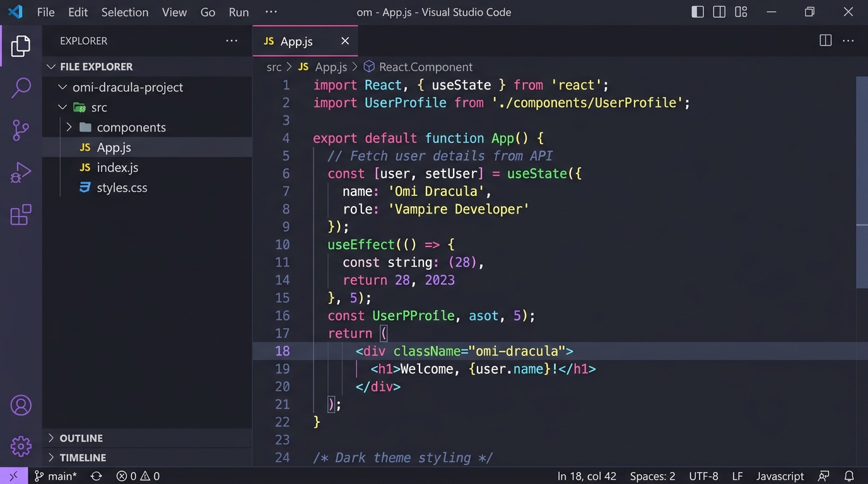Open the overflow menu ellipsis in menu bar

[271, 12]
